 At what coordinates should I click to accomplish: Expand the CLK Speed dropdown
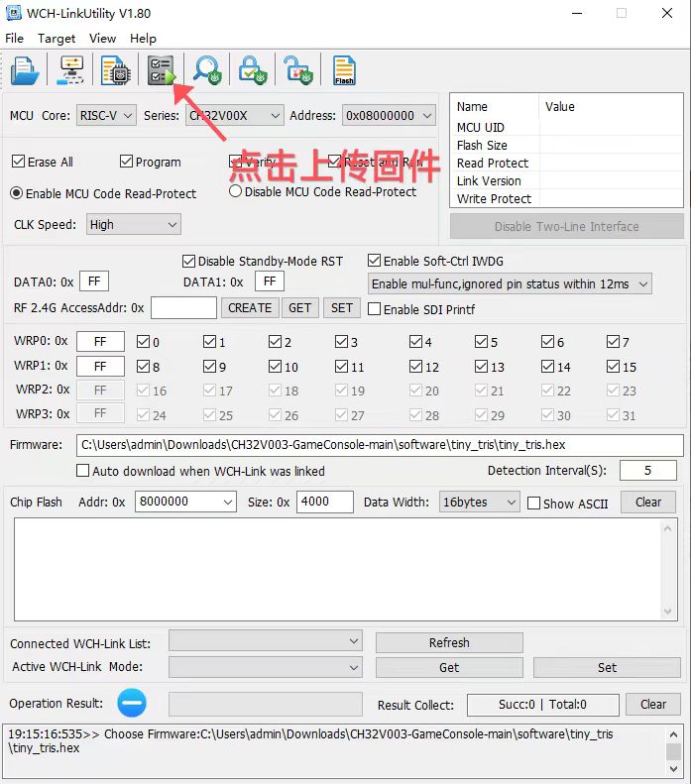pos(133,225)
